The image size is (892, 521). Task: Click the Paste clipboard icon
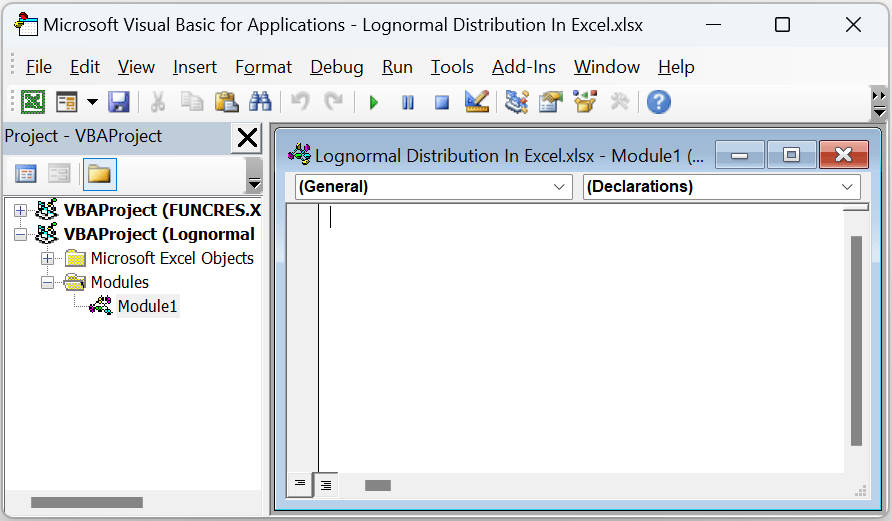click(x=226, y=102)
